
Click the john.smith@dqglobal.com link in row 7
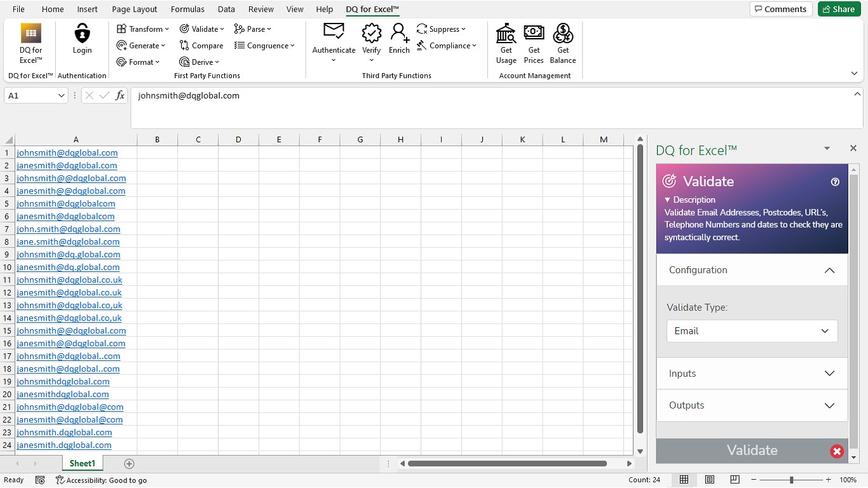(x=68, y=229)
